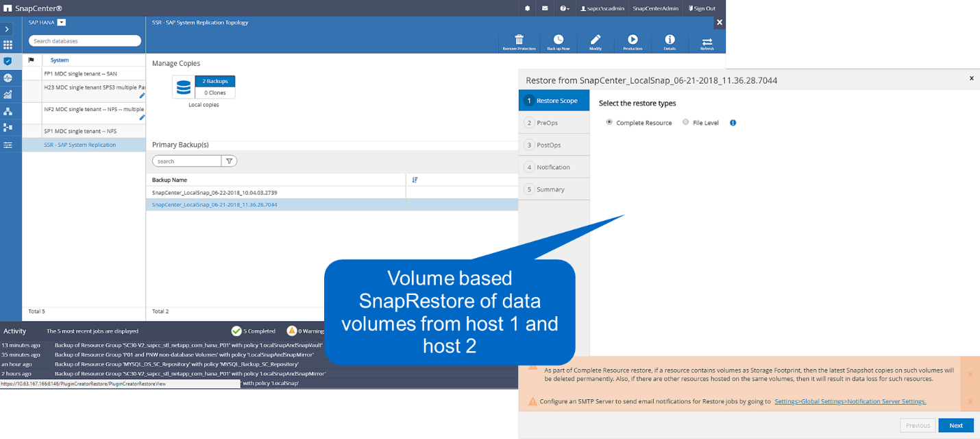The width and height of the screenshot is (980, 439).
Task: Click the Modify pencil icon
Action: point(596,40)
